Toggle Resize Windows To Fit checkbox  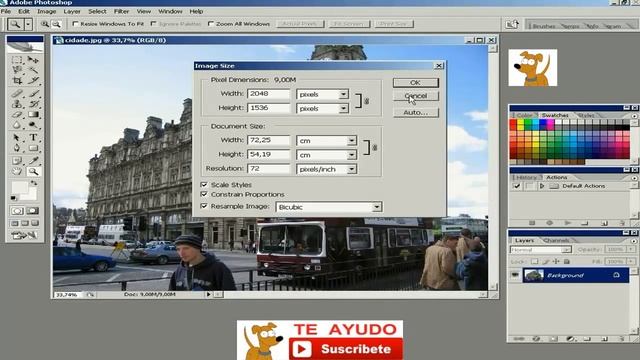pyautogui.click(x=75, y=24)
